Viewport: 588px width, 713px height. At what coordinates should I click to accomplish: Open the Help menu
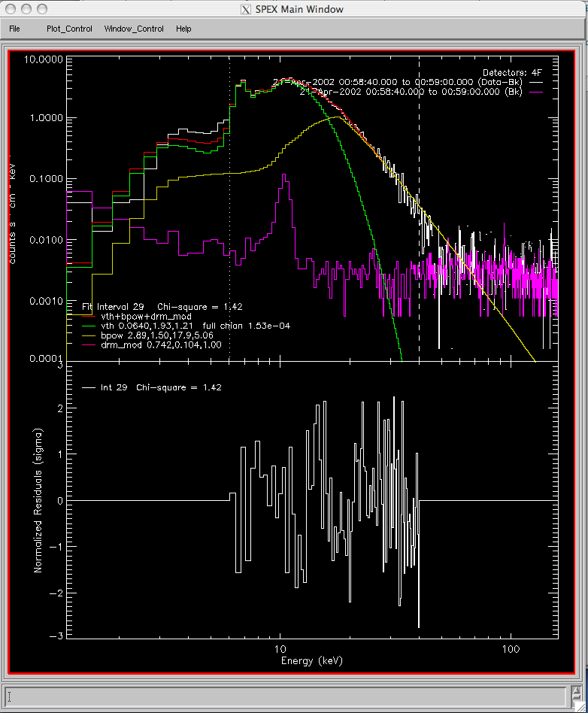183,29
